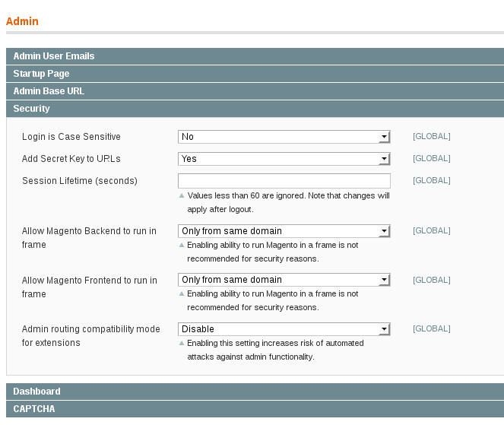Click GLOBAL scope beside Frontend frame setting
Viewport: 504px width, 425px height.
pyautogui.click(x=432, y=280)
